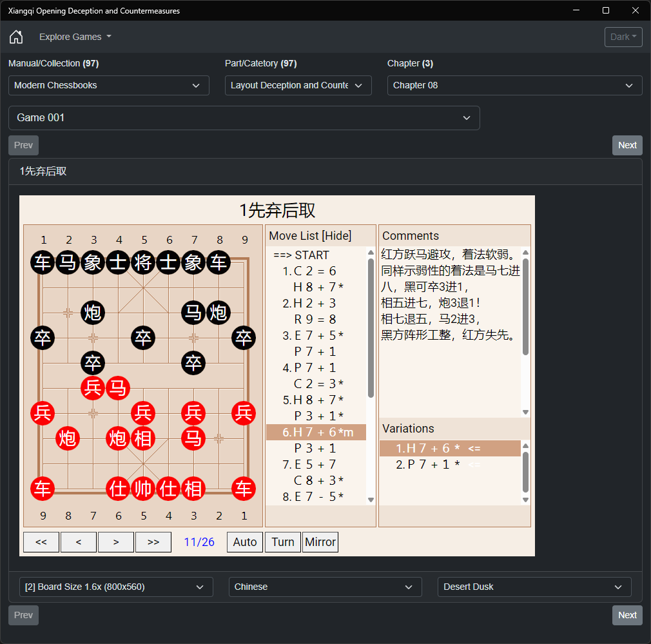Click the red 相 elephant on bottom row
This screenshot has height=644, width=651.
(x=193, y=489)
